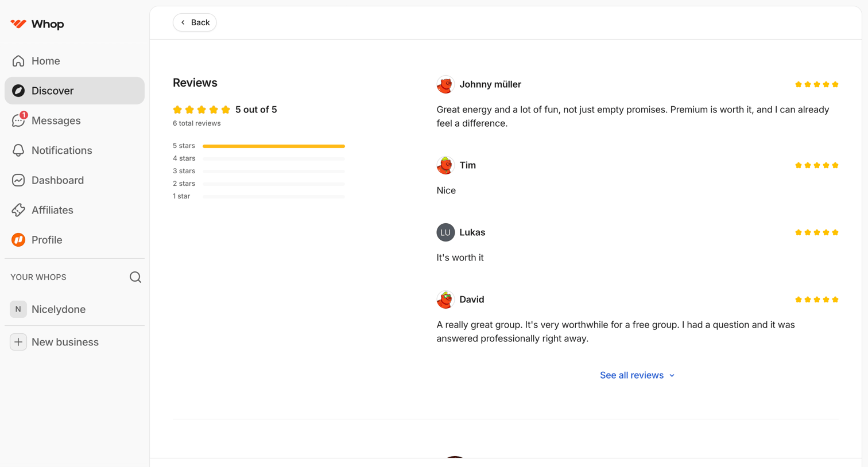Image resolution: width=868 pixels, height=467 pixels.
Task: Open Johnny müller's avatar
Action: [x=445, y=84]
